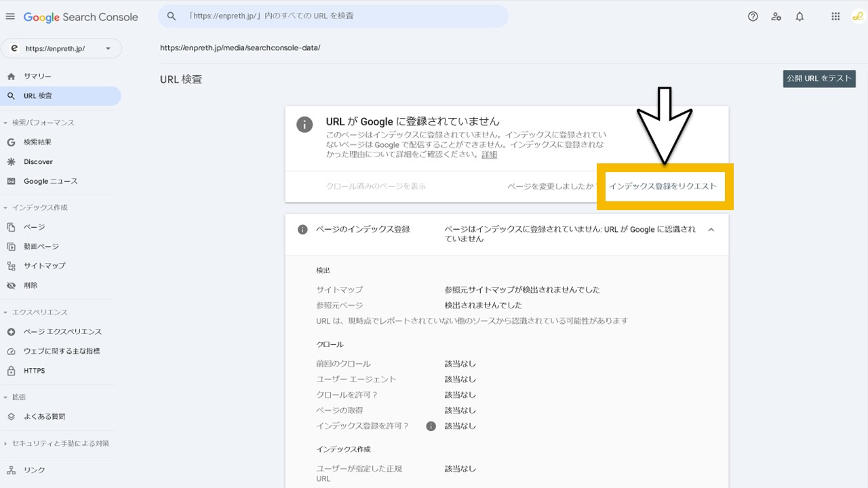This screenshot has width=868, height=488.
Task: Click ページを変更しましたか text
Action: (x=551, y=186)
